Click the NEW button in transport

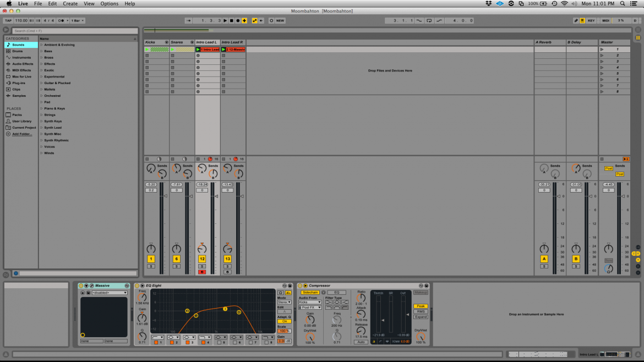point(280,20)
